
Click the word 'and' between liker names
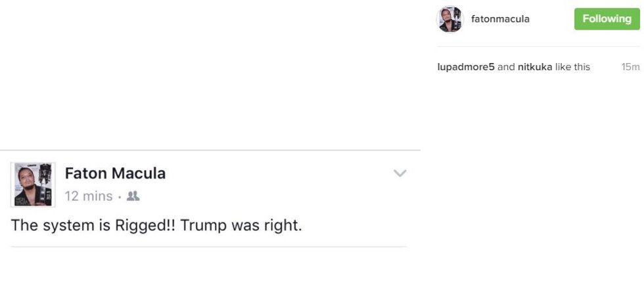pyautogui.click(x=506, y=67)
